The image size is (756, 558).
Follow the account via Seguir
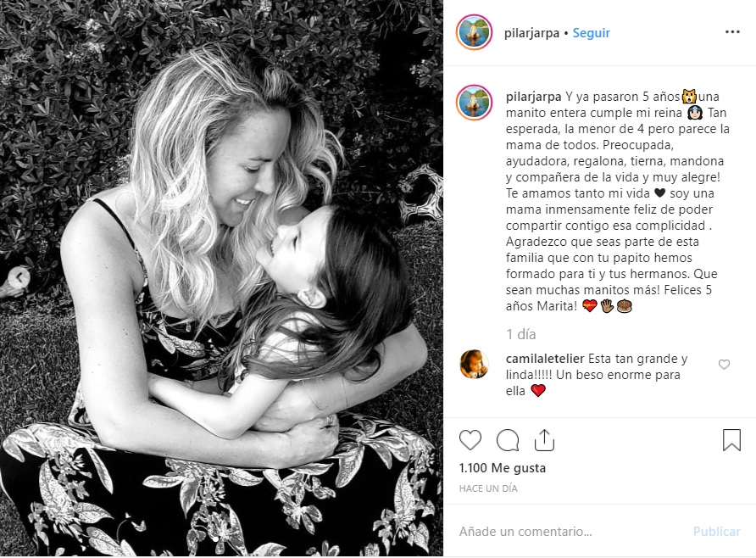click(591, 33)
